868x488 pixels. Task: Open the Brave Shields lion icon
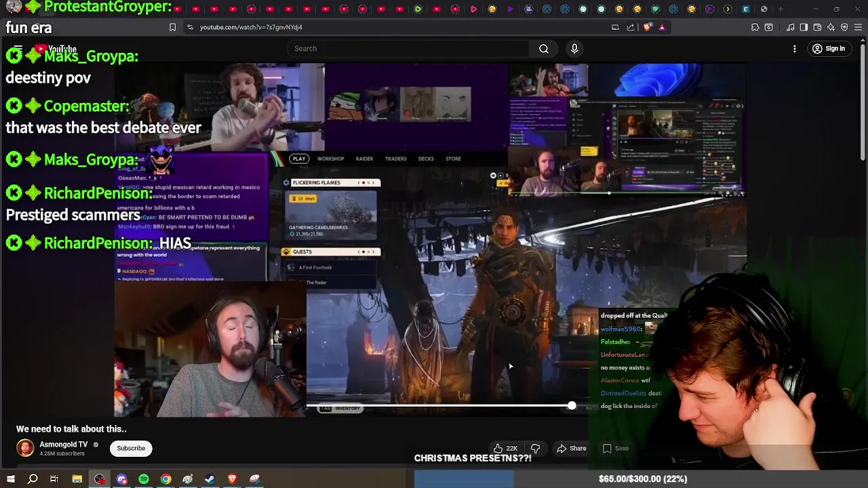tap(647, 27)
